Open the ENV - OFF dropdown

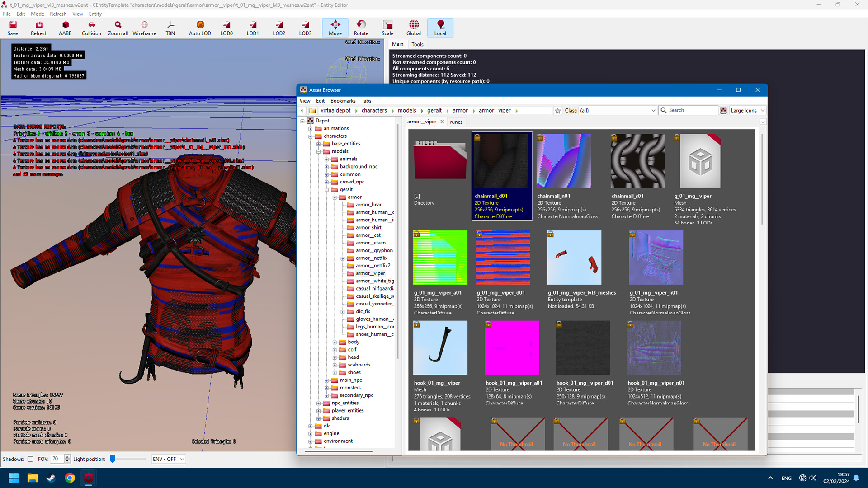(x=168, y=459)
